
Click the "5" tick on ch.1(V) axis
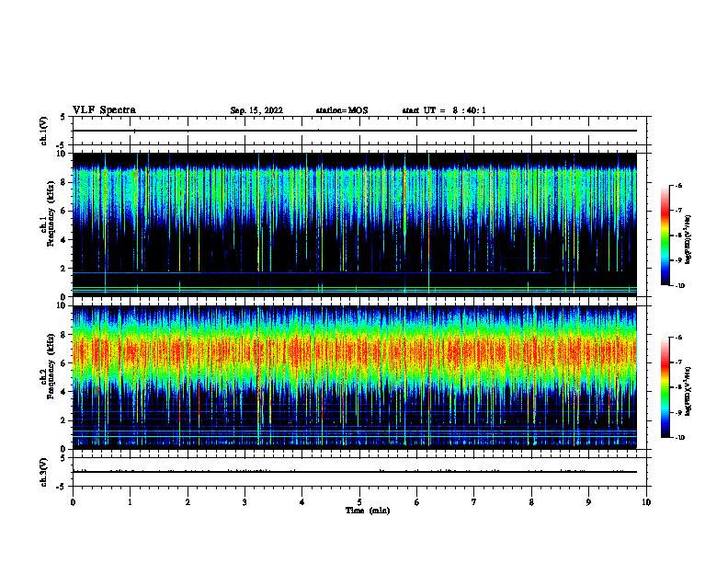point(63,117)
